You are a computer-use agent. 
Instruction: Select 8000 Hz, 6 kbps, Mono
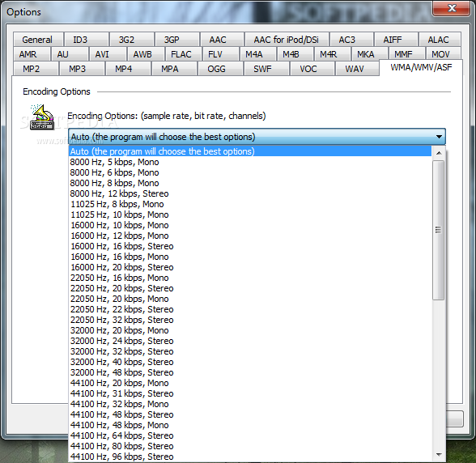[250, 172]
